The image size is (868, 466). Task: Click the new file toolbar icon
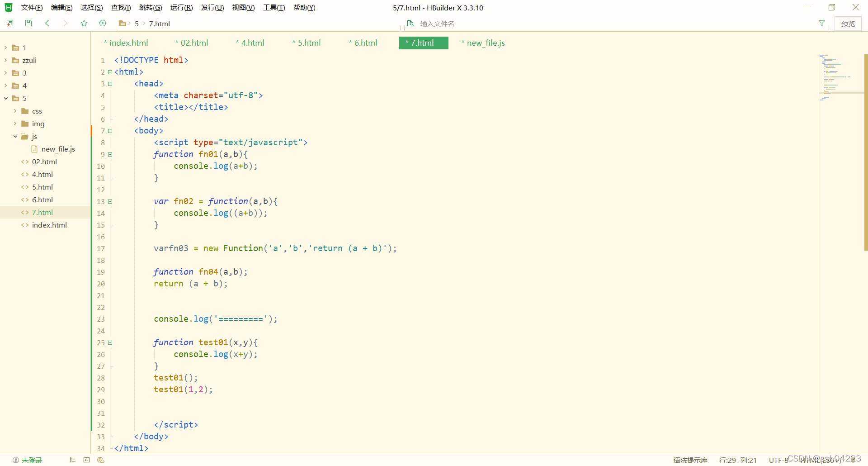(x=10, y=23)
